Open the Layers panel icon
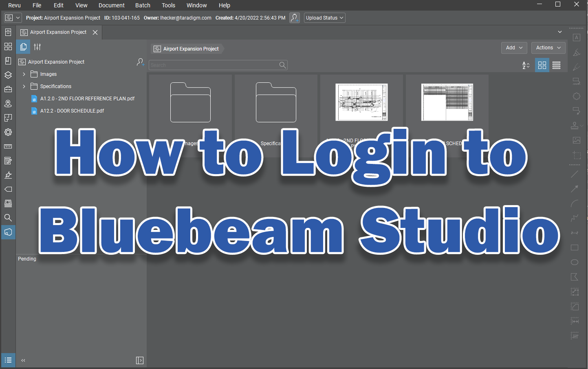588x369 pixels. (8, 75)
